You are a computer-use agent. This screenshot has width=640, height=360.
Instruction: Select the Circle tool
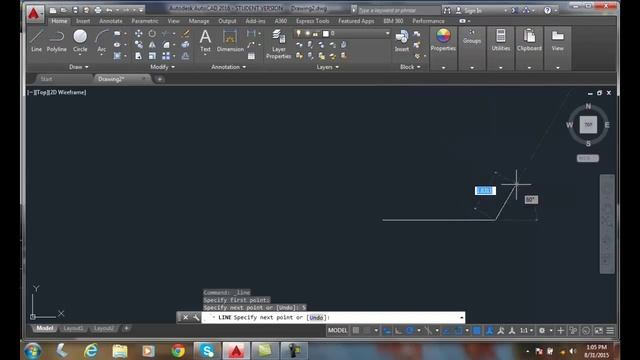coord(80,41)
